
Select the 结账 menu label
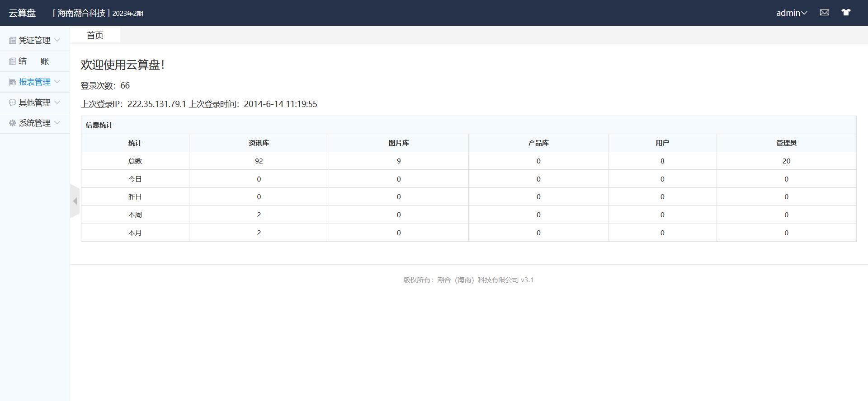33,61
